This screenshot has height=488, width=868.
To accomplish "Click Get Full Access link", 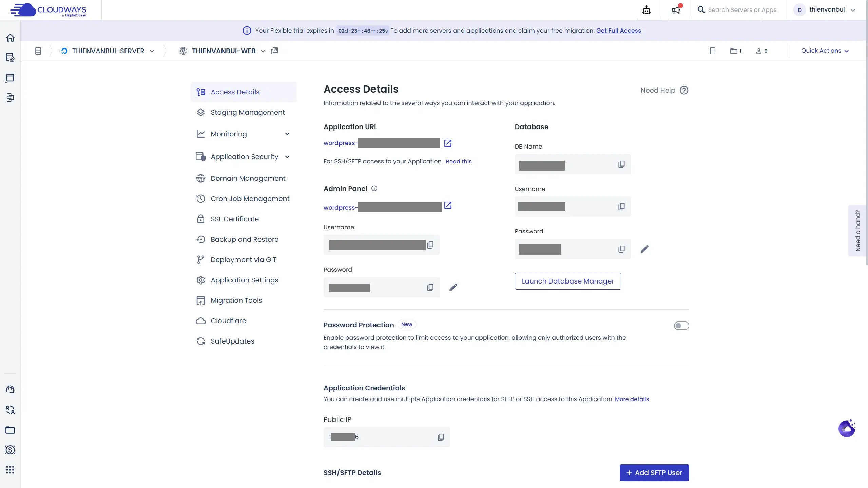I will click(x=618, y=31).
